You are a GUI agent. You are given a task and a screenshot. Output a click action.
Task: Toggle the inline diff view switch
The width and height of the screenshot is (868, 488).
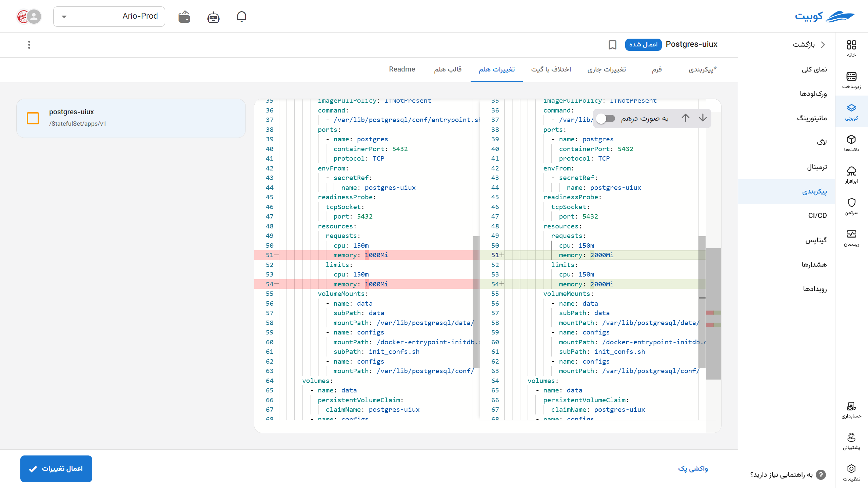[606, 118]
